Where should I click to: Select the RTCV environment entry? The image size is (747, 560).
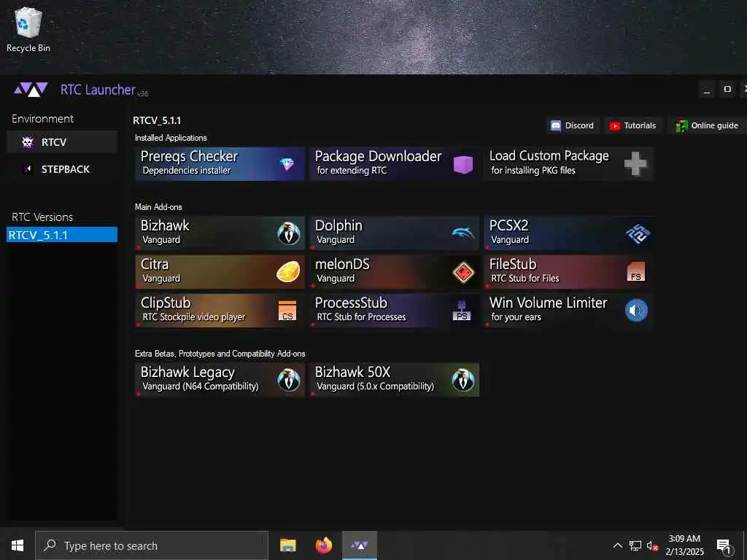coord(62,142)
